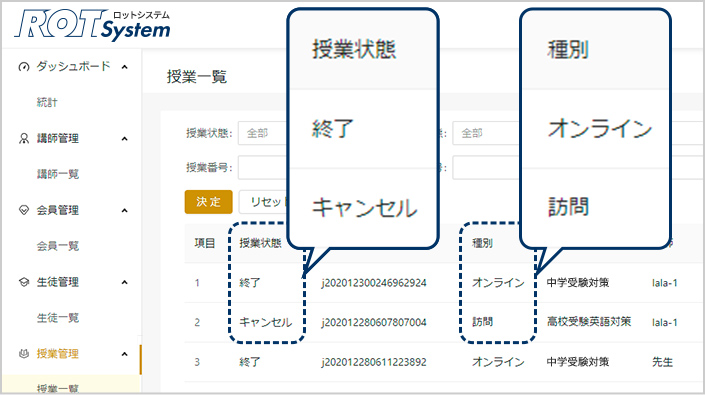Open the 授業状態 filter dropdown
Image resolution: width=705 pixels, height=395 pixels.
point(263,133)
